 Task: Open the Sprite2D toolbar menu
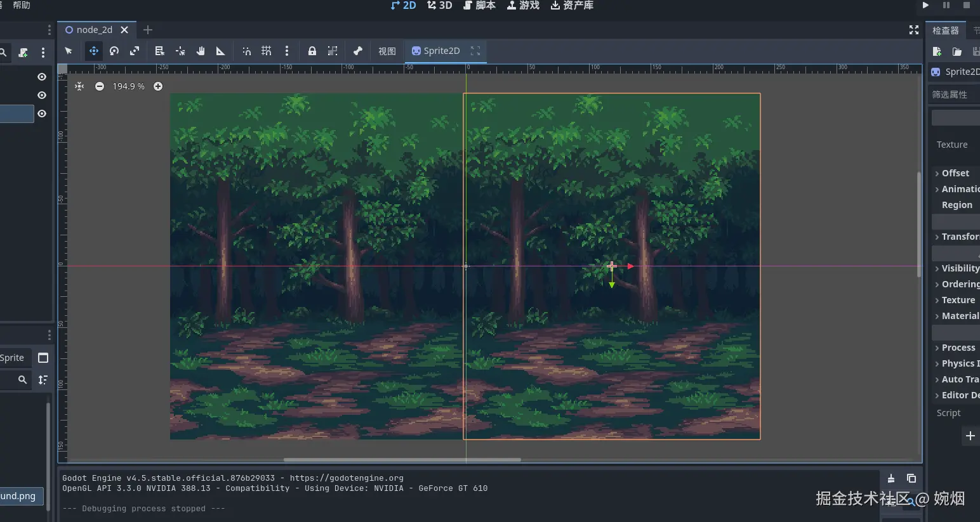pyautogui.click(x=436, y=51)
